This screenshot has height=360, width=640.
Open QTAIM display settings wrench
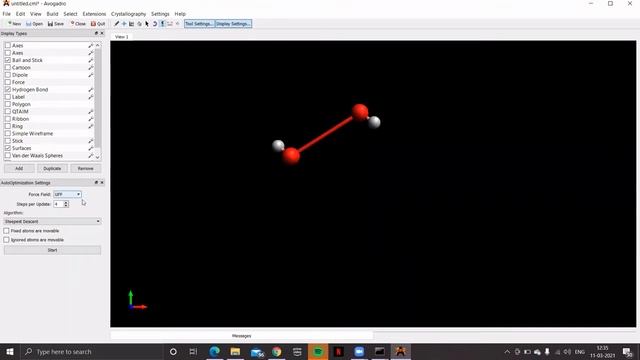(91, 112)
